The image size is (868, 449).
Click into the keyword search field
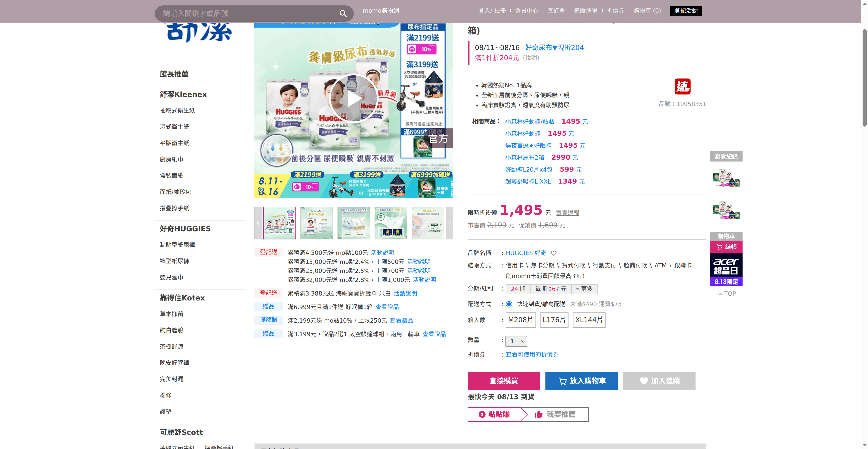[248, 14]
